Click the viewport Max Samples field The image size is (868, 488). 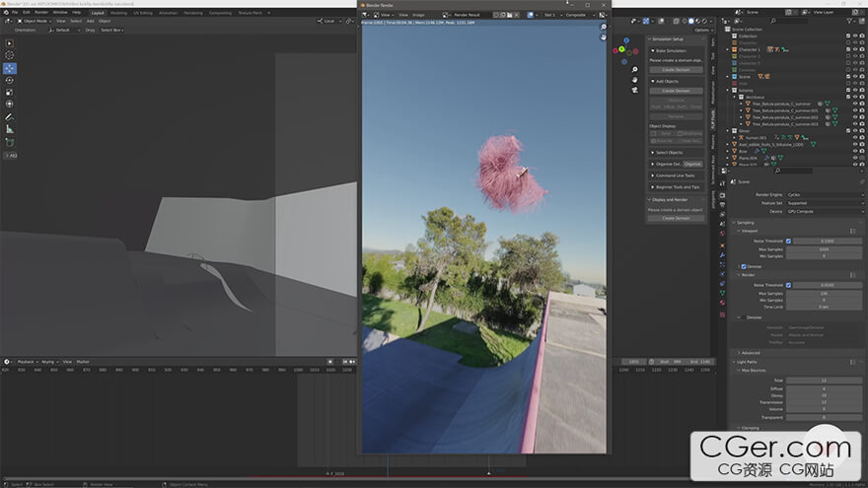[823, 248]
